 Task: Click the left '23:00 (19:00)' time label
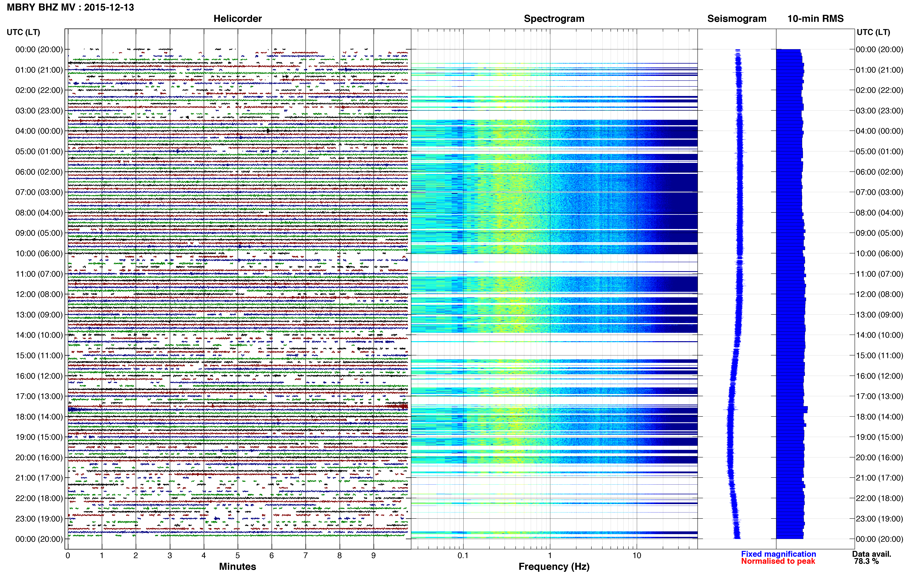[39, 519]
